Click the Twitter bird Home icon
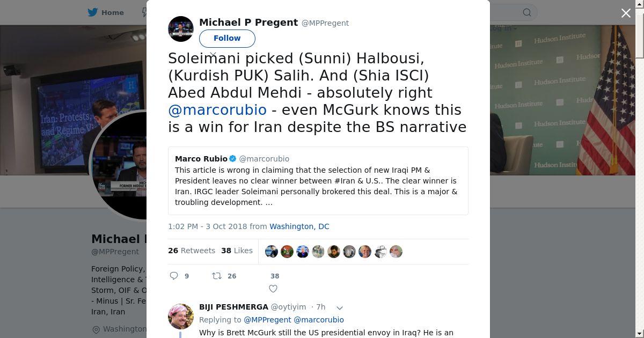Screen dimensions: 644x338 pos(93,12)
